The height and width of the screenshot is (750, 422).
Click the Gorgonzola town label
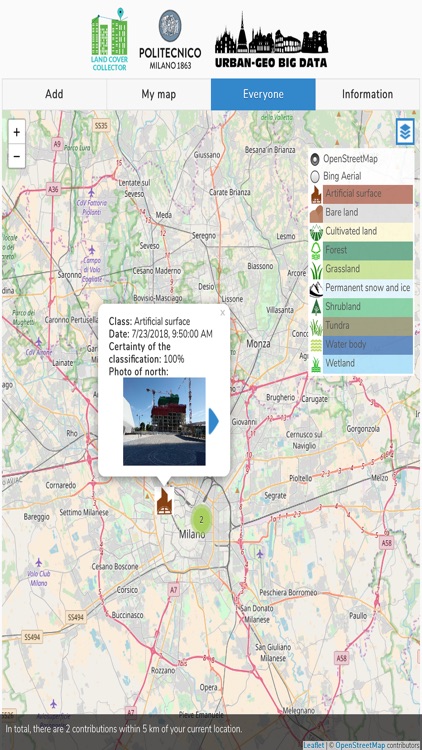tap(363, 429)
